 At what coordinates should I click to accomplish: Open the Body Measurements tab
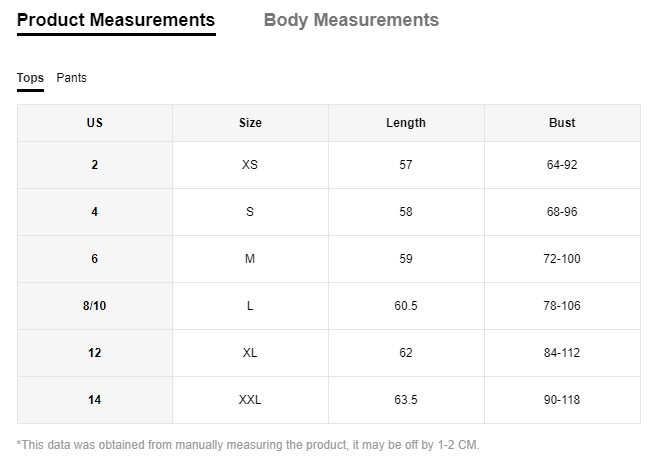[x=351, y=20]
